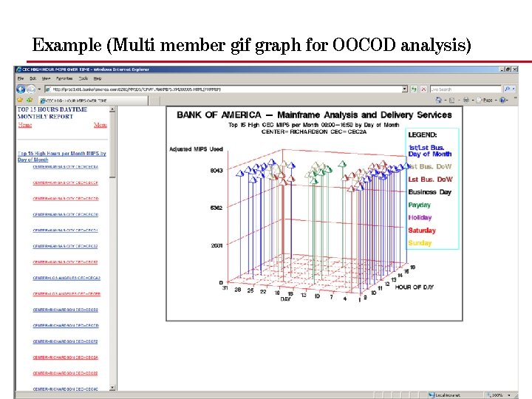Click the Lst Bus. DoW legend entry

[430, 179]
